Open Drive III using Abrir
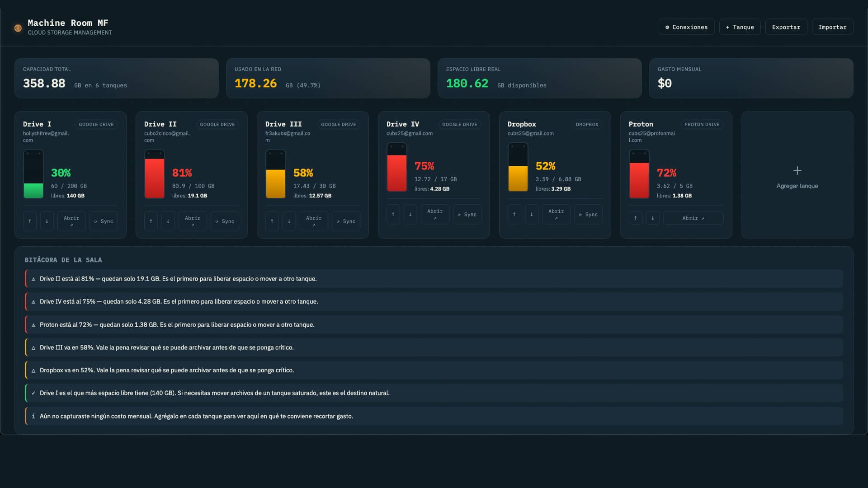868x488 pixels. [314, 221]
